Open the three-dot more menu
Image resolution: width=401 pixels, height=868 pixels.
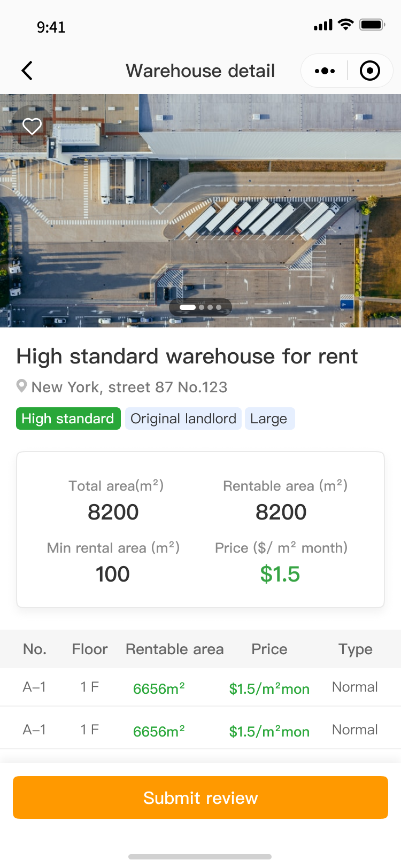click(x=325, y=71)
